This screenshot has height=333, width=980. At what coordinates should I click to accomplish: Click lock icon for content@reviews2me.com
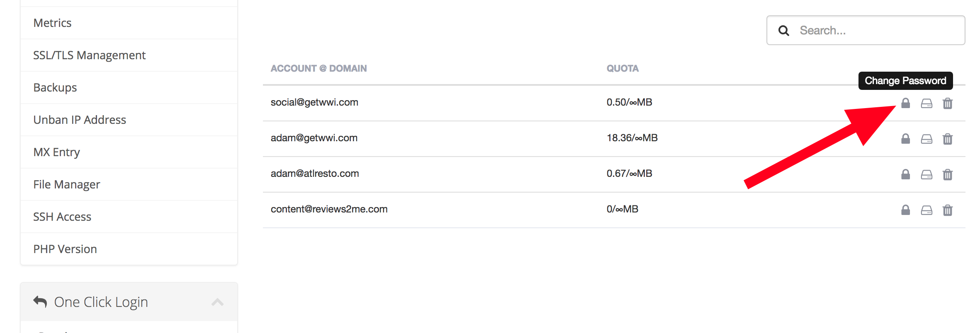pos(905,210)
